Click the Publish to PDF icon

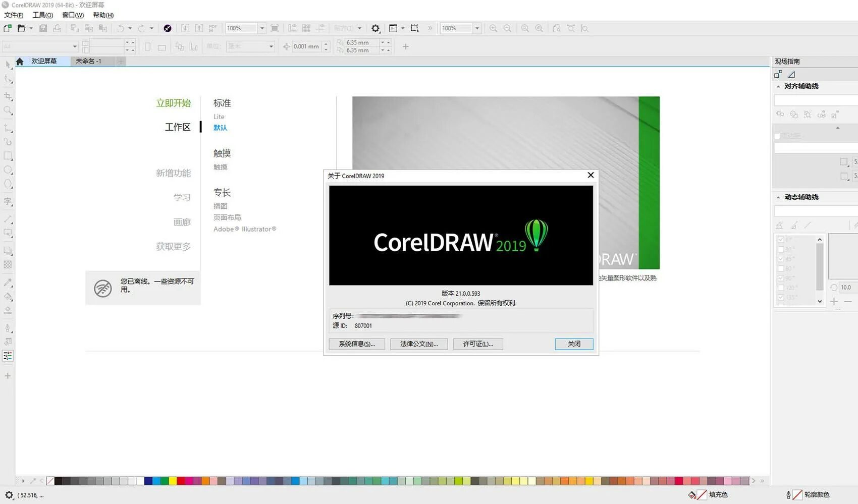click(x=213, y=28)
